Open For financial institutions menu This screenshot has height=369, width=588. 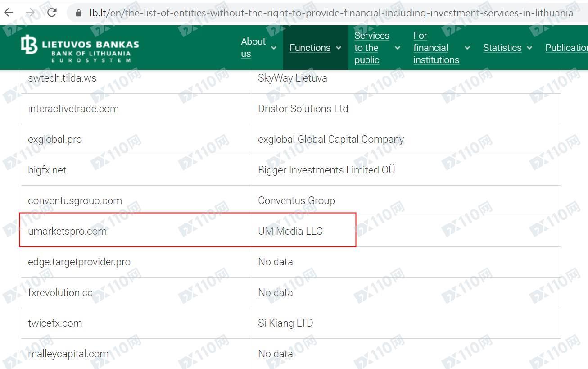point(436,48)
